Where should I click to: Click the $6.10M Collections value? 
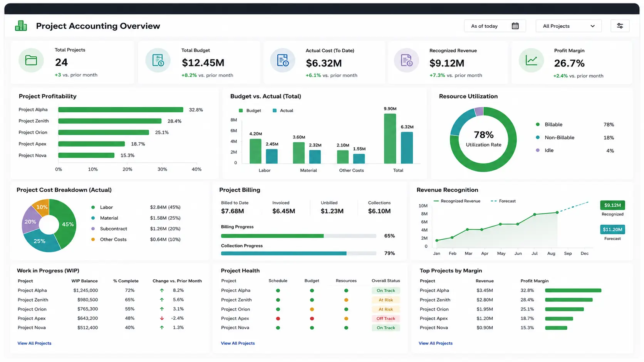[379, 211]
